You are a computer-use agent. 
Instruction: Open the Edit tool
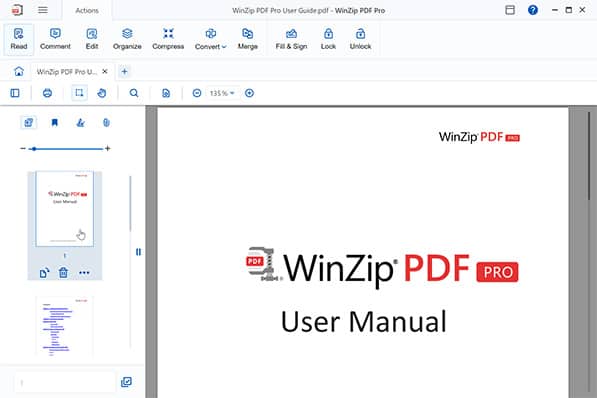point(92,39)
